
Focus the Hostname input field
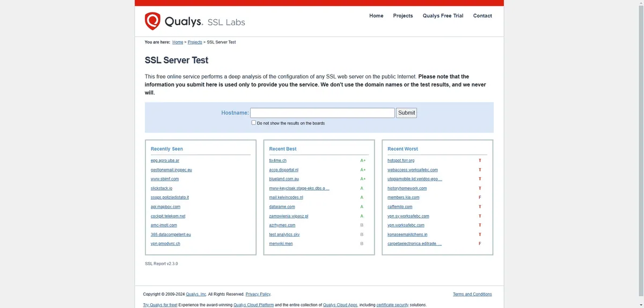pyautogui.click(x=323, y=113)
